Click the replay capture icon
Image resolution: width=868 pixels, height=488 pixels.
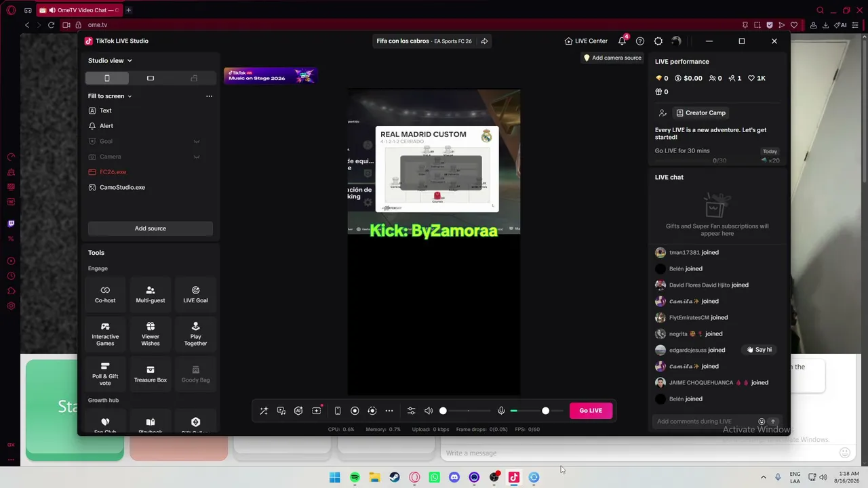click(x=372, y=411)
